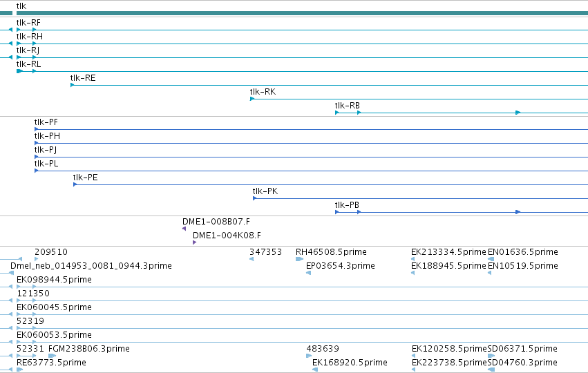Select the tlk-PL protein label
The height and width of the screenshot is (373, 588).
pos(46,164)
